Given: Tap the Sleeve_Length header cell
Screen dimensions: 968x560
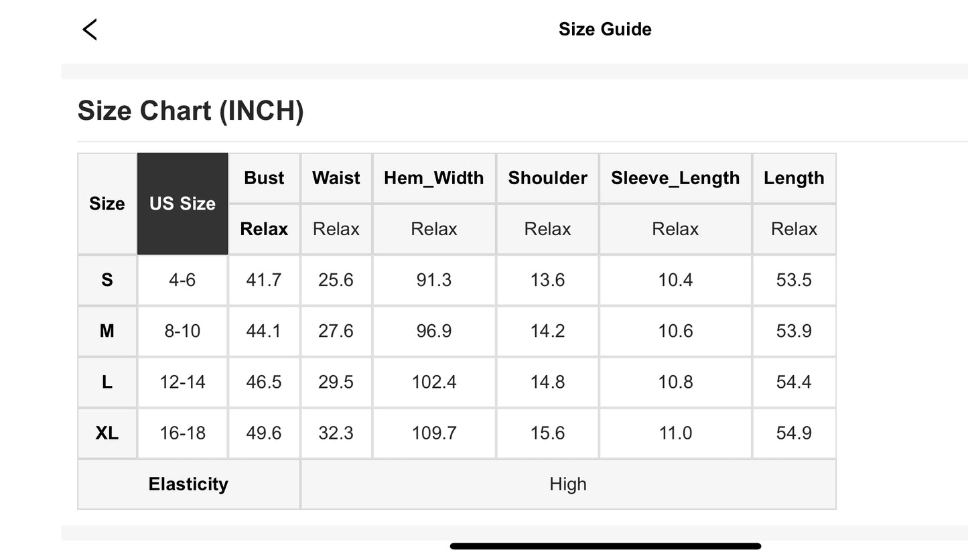Looking at the screenshot, I should 675,178.
